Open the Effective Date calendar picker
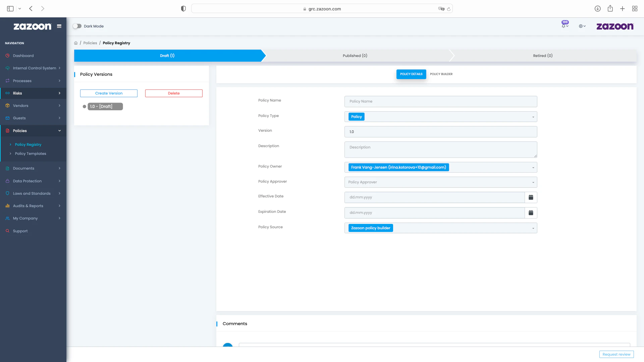644x362 pixels. [531, 197]
